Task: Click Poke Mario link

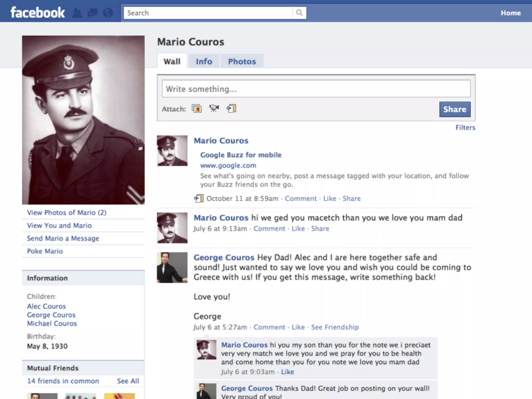Action: click(45, 251)
